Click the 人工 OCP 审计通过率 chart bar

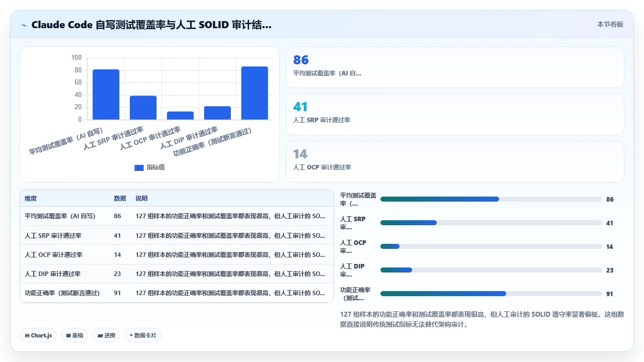[180, 116]
